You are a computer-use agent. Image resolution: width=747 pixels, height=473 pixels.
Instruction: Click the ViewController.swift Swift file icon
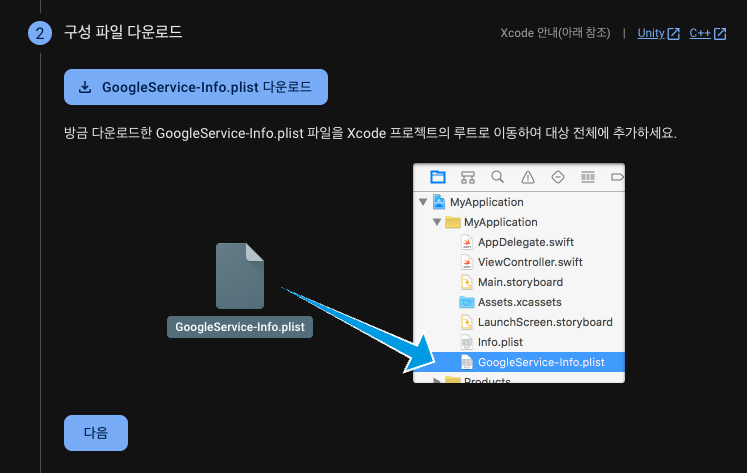467,262
